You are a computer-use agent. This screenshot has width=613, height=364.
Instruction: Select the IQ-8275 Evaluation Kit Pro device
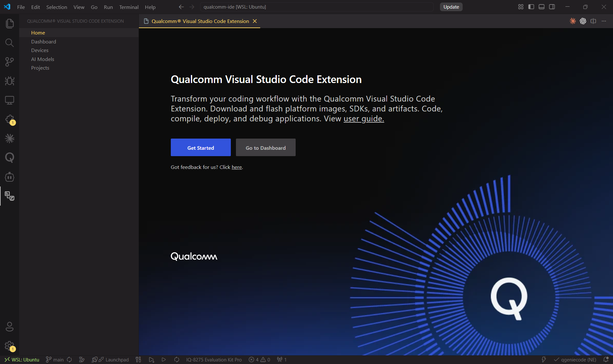(214, 360)
